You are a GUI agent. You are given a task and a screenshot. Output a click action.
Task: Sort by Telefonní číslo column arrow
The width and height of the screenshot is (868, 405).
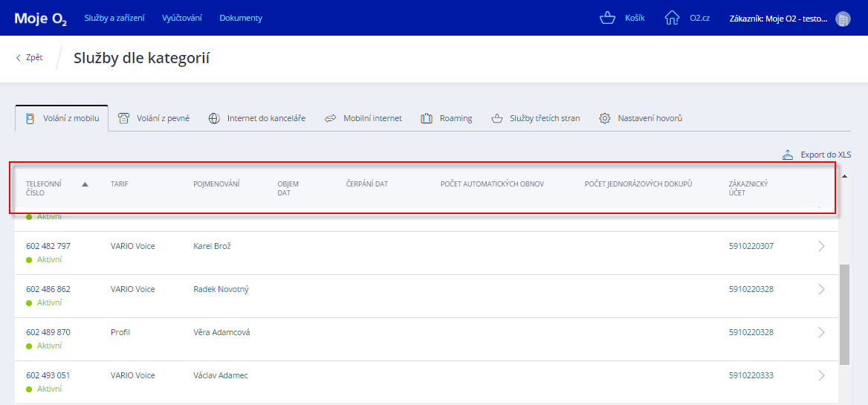(85, 184)
